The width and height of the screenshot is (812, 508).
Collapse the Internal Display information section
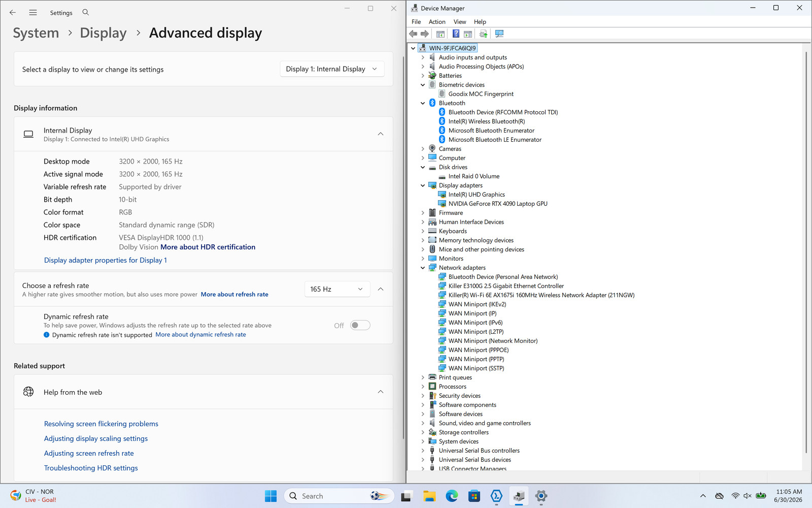point(381,134)
